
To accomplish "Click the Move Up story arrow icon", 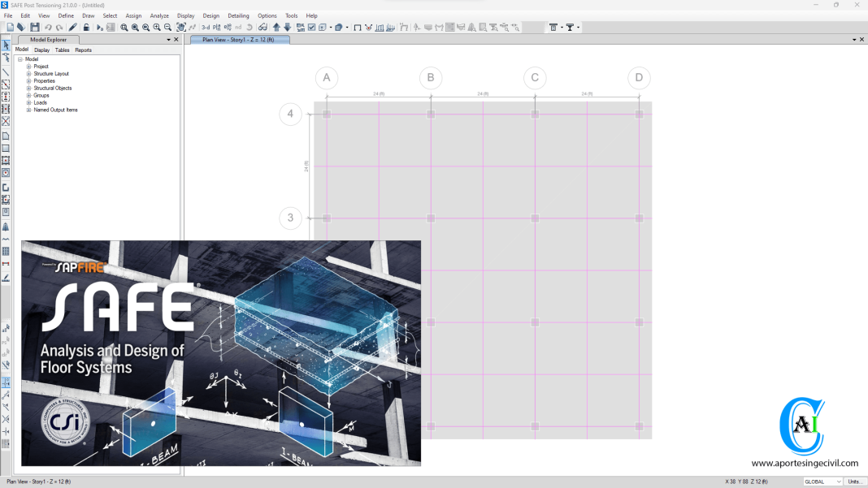I will [276, 28].
